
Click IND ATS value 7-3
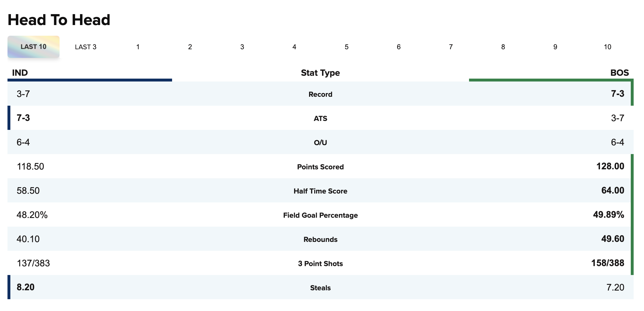(23, 118)
